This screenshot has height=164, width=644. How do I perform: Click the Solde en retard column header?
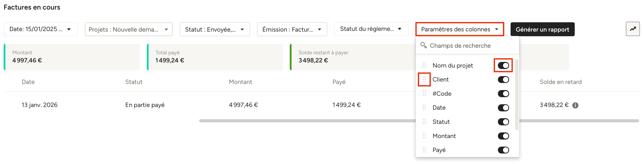coord(560,82)
